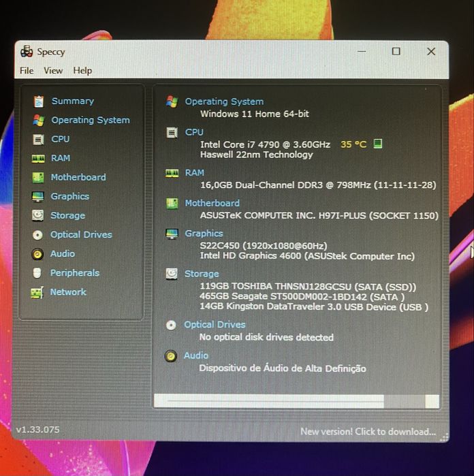The width and height of the screenshot is (474, 476).
Task: Click the Summary clipboard icon in sidebar
Action: tap(39, 101)
